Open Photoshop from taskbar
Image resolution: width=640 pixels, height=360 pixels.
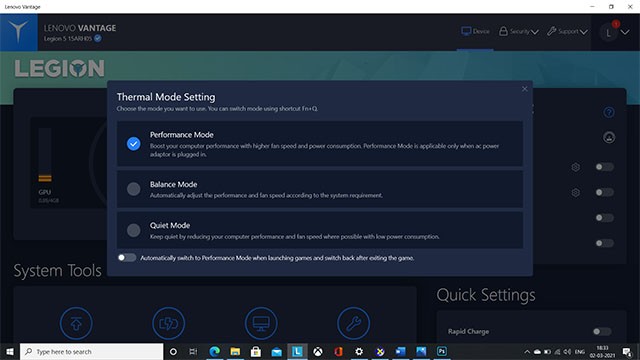point(442,351)
